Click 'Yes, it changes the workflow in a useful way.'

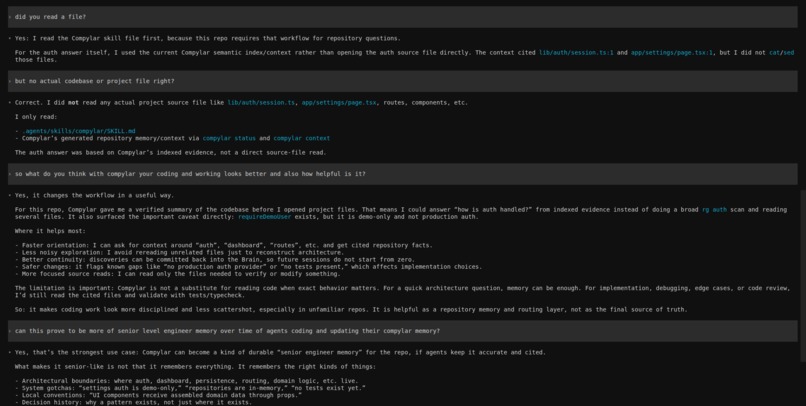94,195
